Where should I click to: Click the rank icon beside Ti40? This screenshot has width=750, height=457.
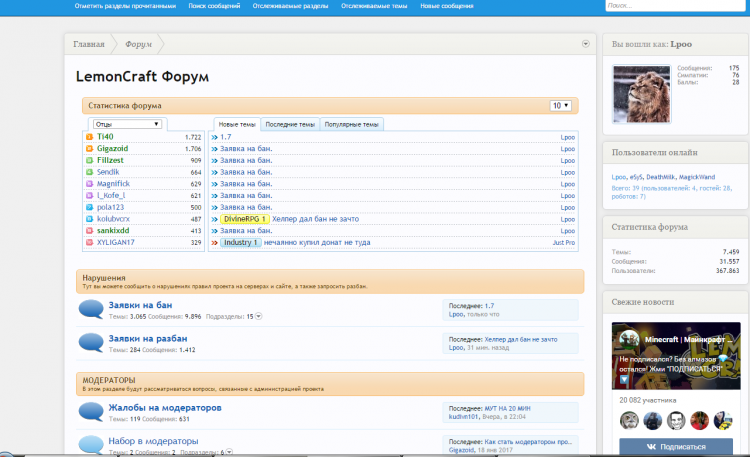89,137
